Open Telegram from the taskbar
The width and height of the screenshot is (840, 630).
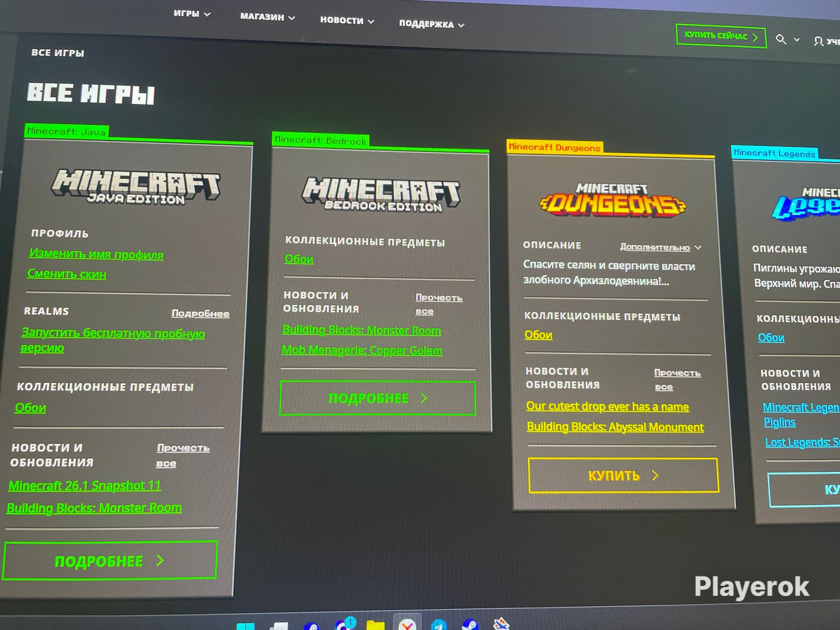(439, 625)
